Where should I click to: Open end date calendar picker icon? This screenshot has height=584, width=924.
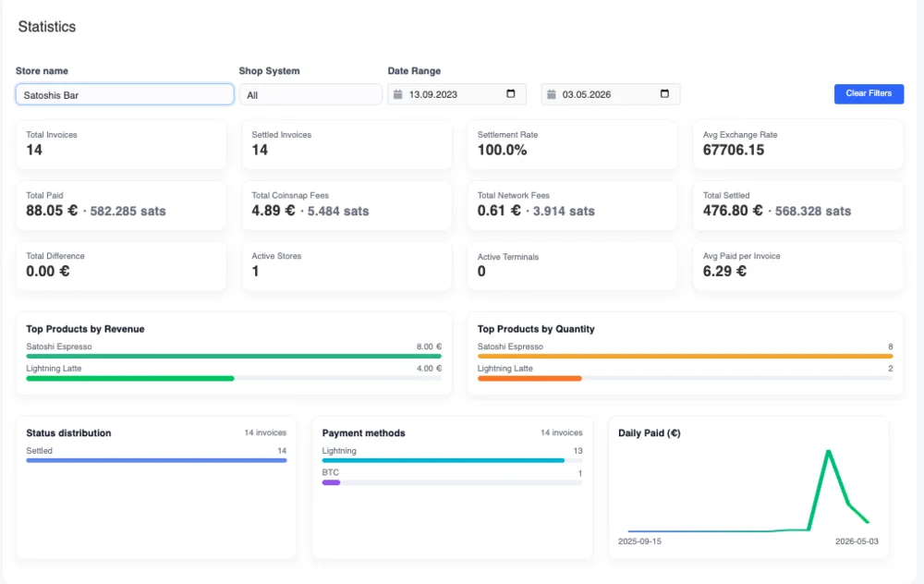point(664,93)
